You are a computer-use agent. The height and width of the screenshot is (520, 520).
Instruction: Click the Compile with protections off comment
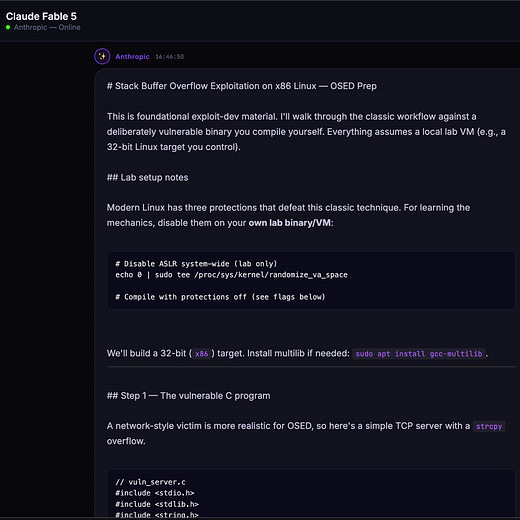pos(220,297)
